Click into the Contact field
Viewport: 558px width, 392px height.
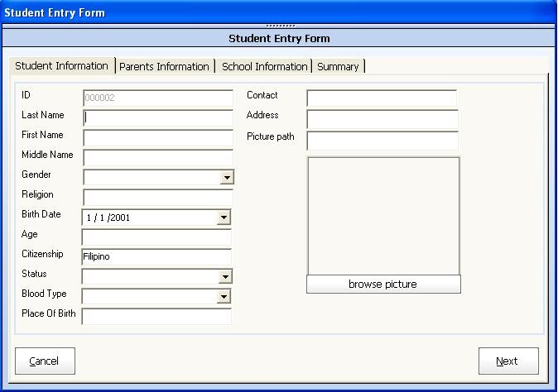pyautogui.click(x=382, y=98)
